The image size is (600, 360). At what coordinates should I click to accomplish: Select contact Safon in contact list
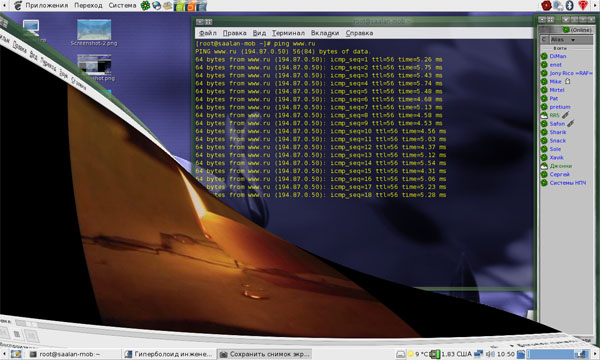pos(557,124)
